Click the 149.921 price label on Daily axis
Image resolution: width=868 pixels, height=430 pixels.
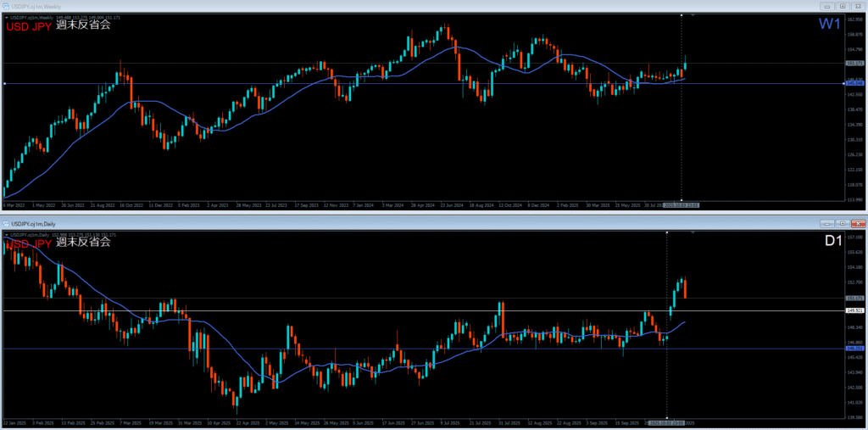[854, 310]
